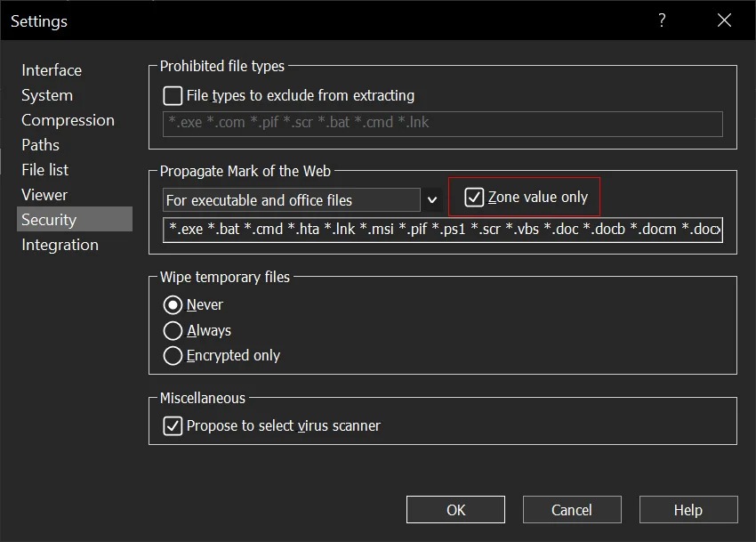Switch to the System settings page
The width and height of the screenshot is (756, 542).
(47, 95)
